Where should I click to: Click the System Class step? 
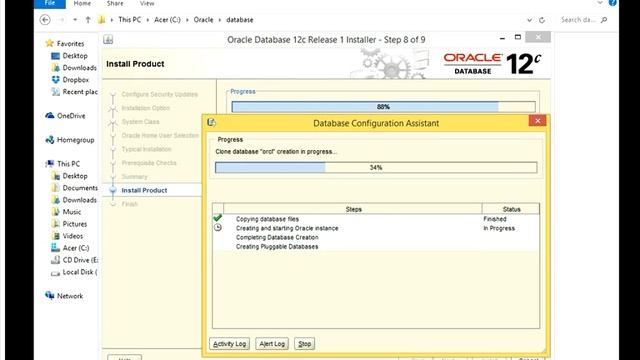[x=140, y=122]
